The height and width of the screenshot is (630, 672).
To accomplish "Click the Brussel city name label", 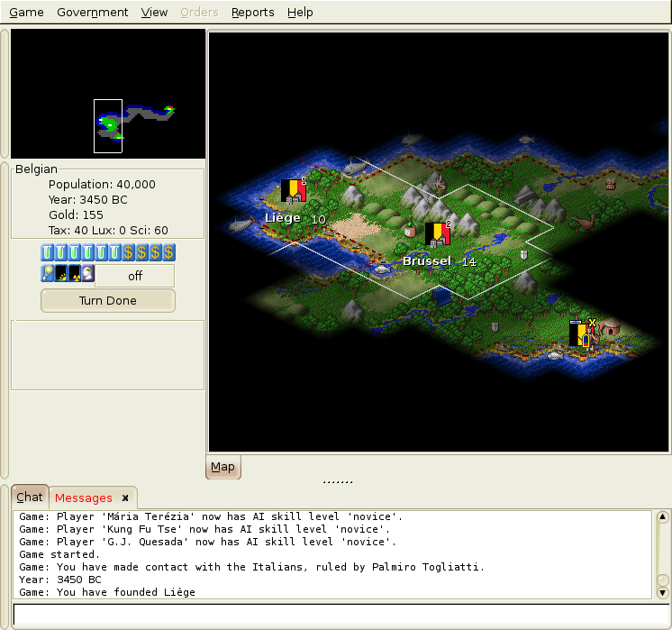I will [x=427, y=261].
